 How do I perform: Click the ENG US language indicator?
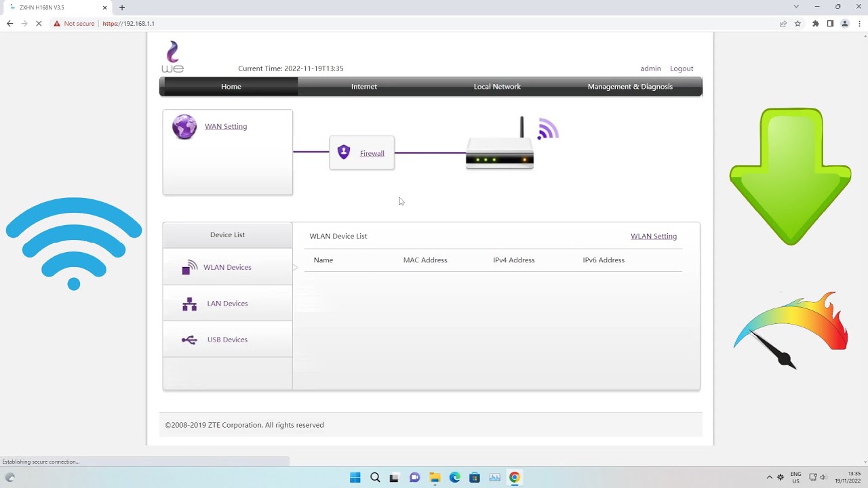click(796, 477)
